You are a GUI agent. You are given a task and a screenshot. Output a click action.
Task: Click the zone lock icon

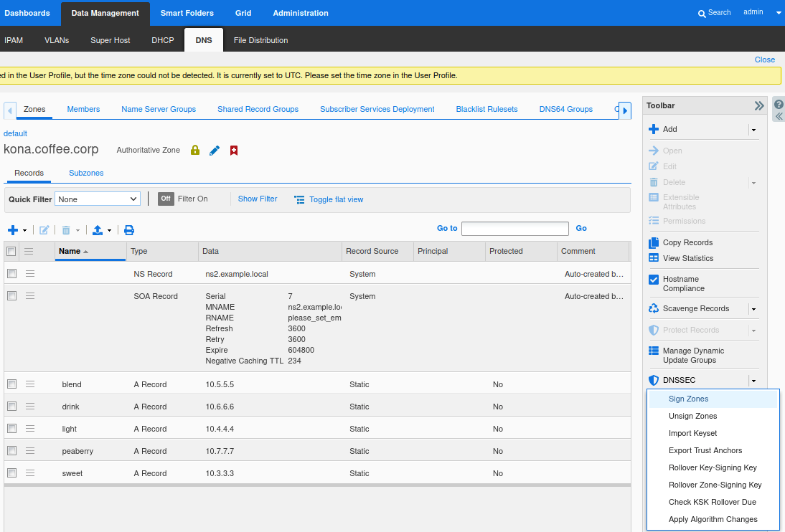click(x=194, y=151)
